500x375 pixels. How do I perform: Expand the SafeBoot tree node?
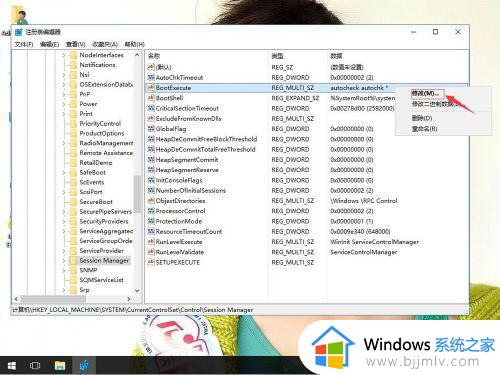click(x=64, y=173)
